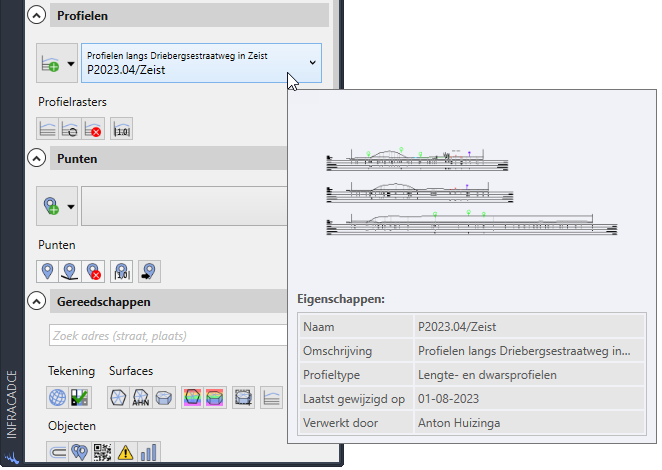Collapse the Profielen section
This screenshot has height=470, width=662.
[x=37, y=16]
